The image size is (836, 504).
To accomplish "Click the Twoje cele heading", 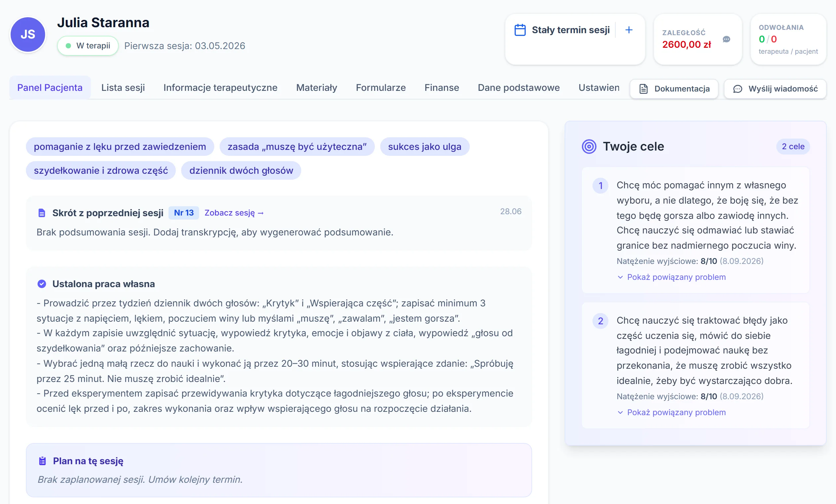I will pos(633,147).
